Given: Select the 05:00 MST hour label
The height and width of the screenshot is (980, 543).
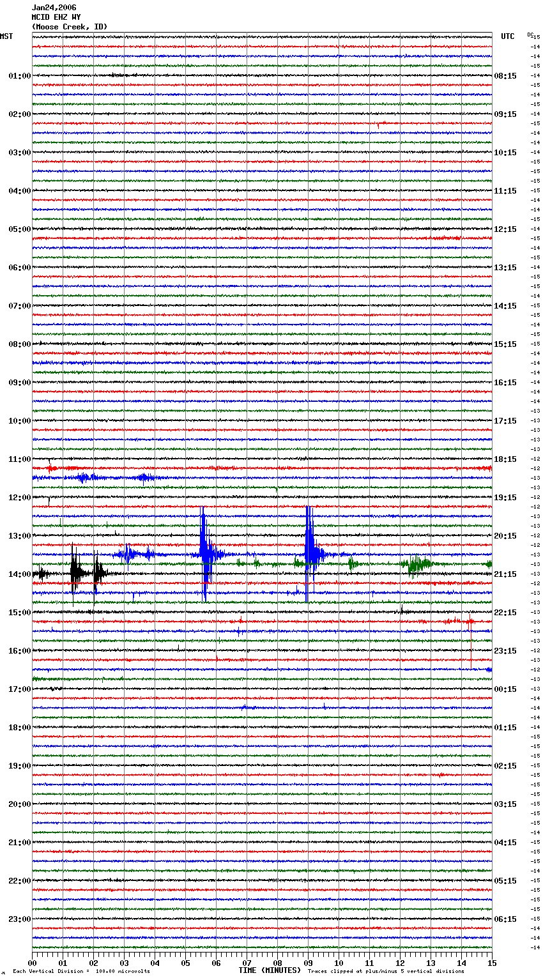Looking at the screenshot, I should click(x=20, y=229).
